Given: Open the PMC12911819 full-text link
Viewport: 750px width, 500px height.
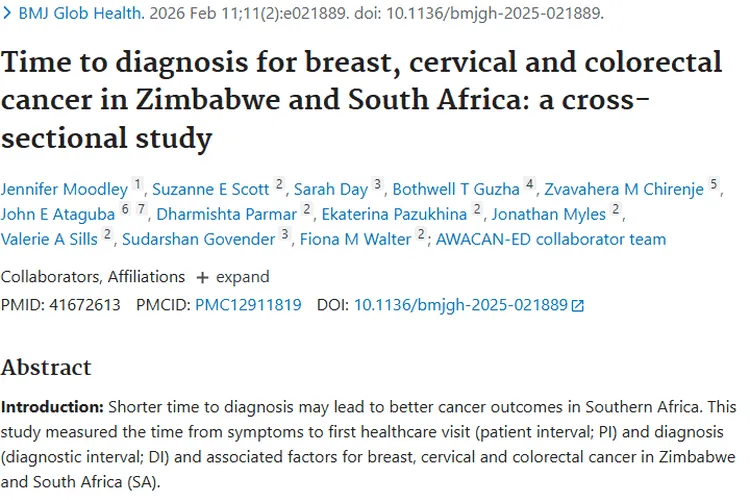Looking at the screenshot, I should [248, 305].
